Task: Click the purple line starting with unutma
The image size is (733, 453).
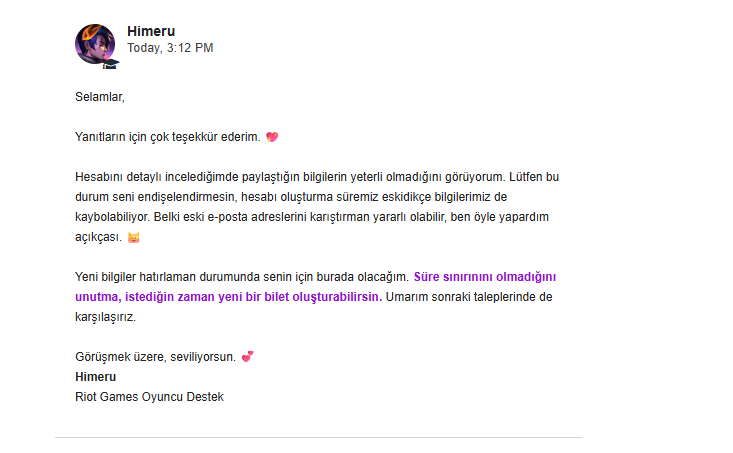Action: coord(229,297)
